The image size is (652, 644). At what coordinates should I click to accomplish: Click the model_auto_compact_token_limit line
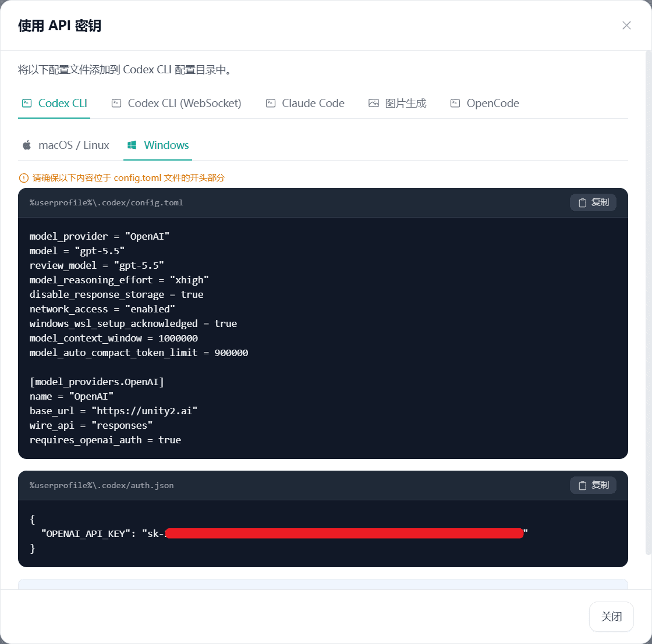coord(139,353)
